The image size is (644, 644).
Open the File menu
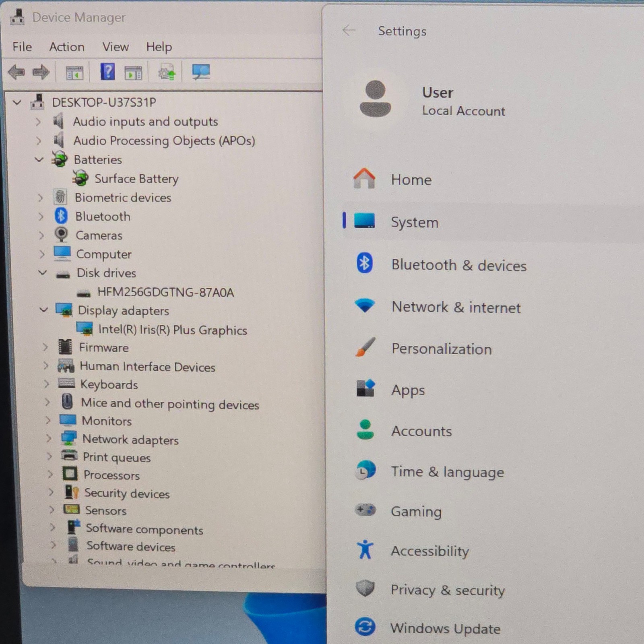coord(22,47)
